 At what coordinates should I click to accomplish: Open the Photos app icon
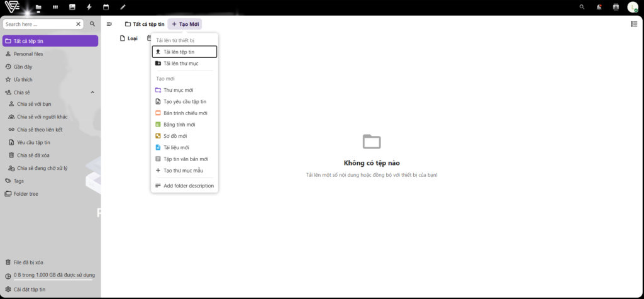[72, 7]
